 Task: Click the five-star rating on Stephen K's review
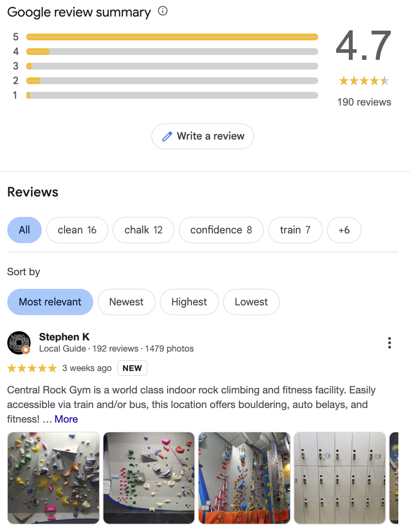(x=32, y=368)
